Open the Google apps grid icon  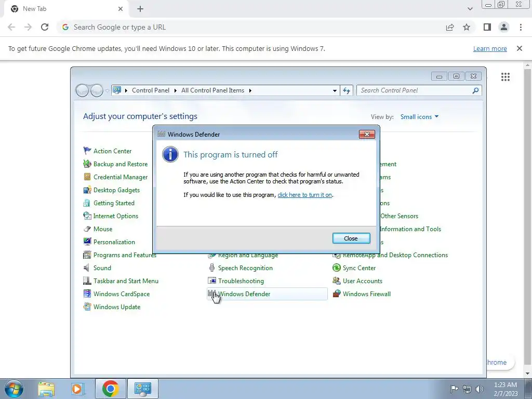click(506, 77)
